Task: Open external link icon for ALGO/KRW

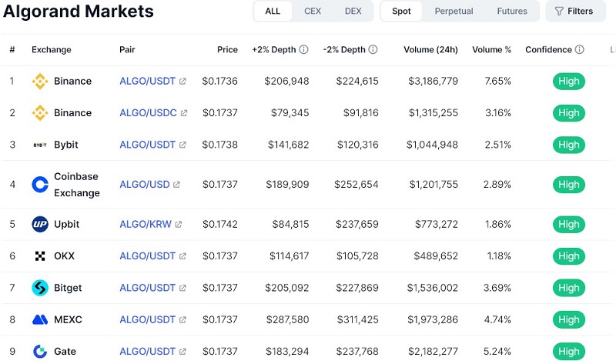Action: pyautogui.click(x=179, y=224)
